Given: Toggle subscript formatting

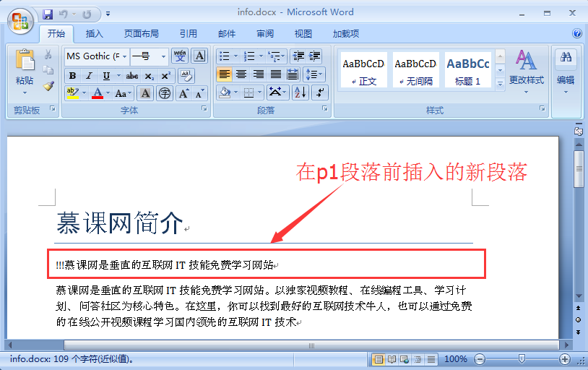Looking at the screenshot, I should (x=150, y=76).
